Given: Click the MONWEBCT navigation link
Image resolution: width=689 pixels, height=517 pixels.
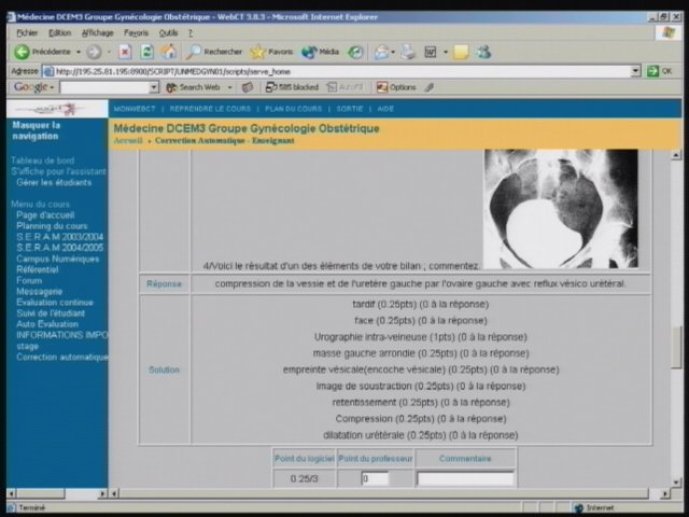Looking at the screenshot, I should click(134, 109).
